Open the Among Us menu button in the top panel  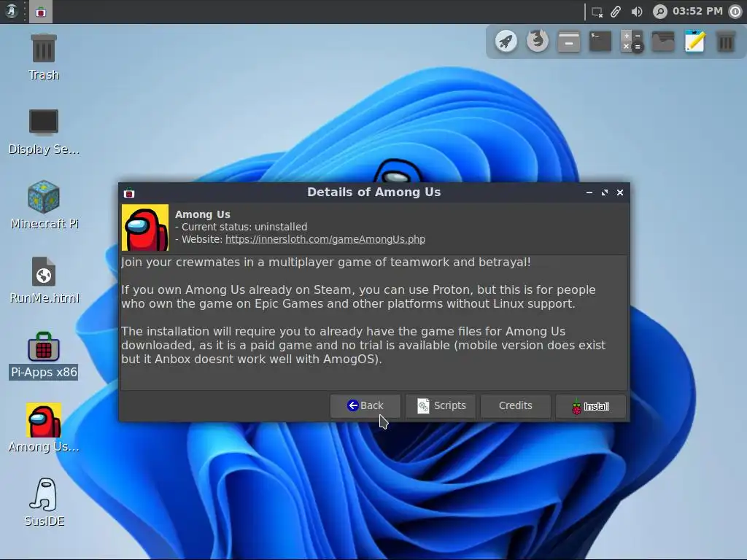(x=12, y=11)
